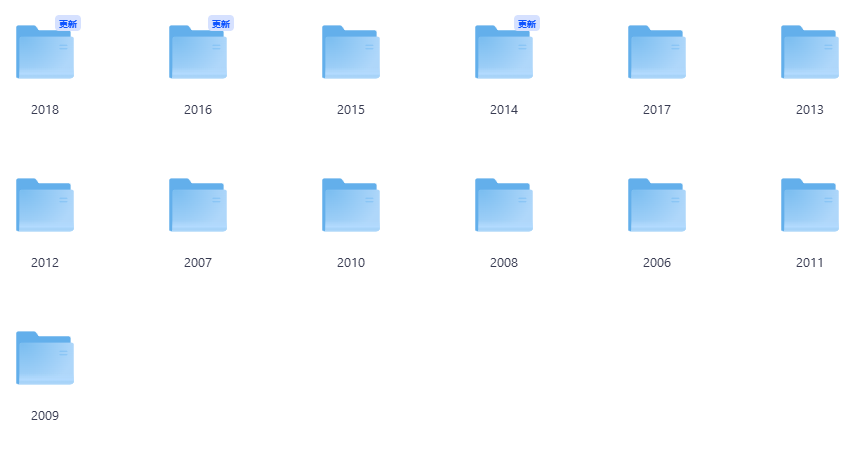The height and width of the screenshot is (454, 863).
Task: Open the 2008 folder icon
Action: (x=504, y=205)
